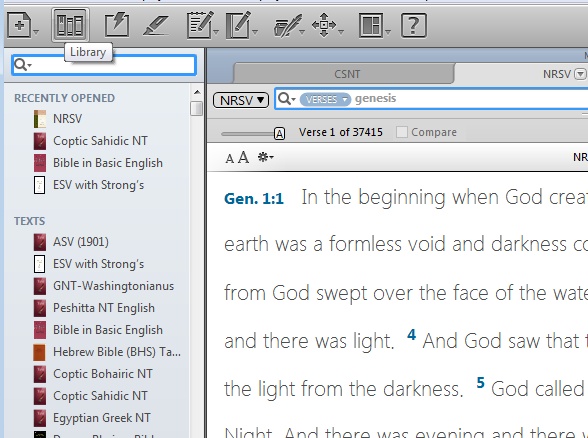The height and width of the screenshot is (438, 588).
Task: Click the orange Hebrew Bible book icon
Action: (x=39, y=352)
